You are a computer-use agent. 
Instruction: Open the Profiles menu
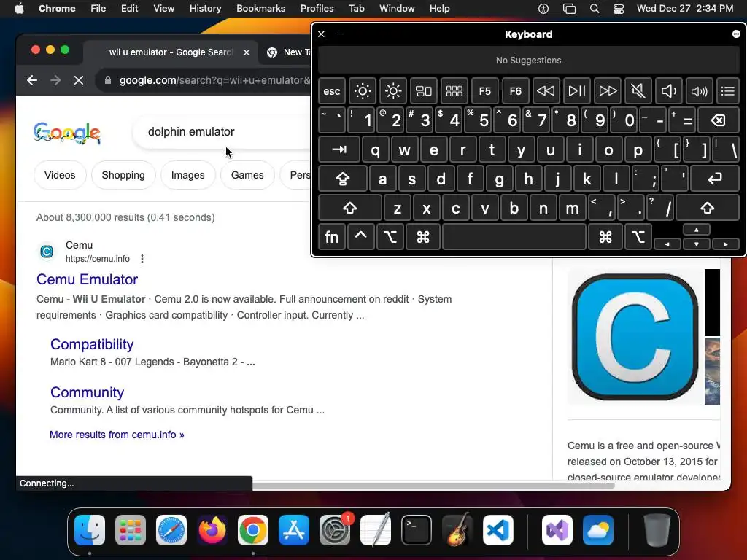[x=317, y=9]
